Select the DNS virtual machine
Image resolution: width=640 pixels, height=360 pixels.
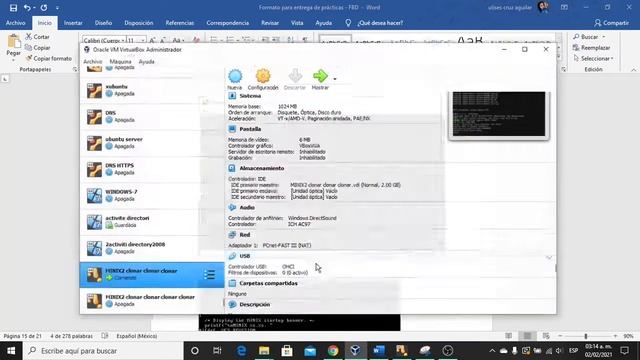point(152,117)
